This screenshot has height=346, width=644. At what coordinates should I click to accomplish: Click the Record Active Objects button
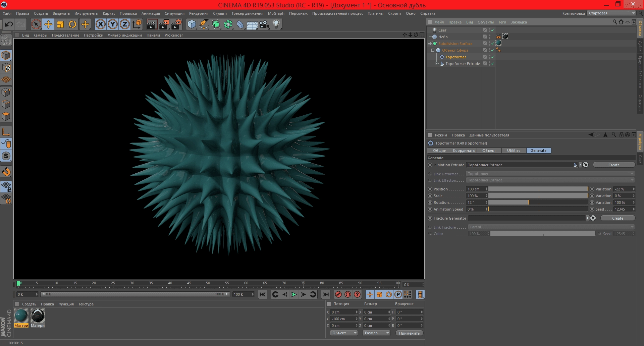coord(338,294)
